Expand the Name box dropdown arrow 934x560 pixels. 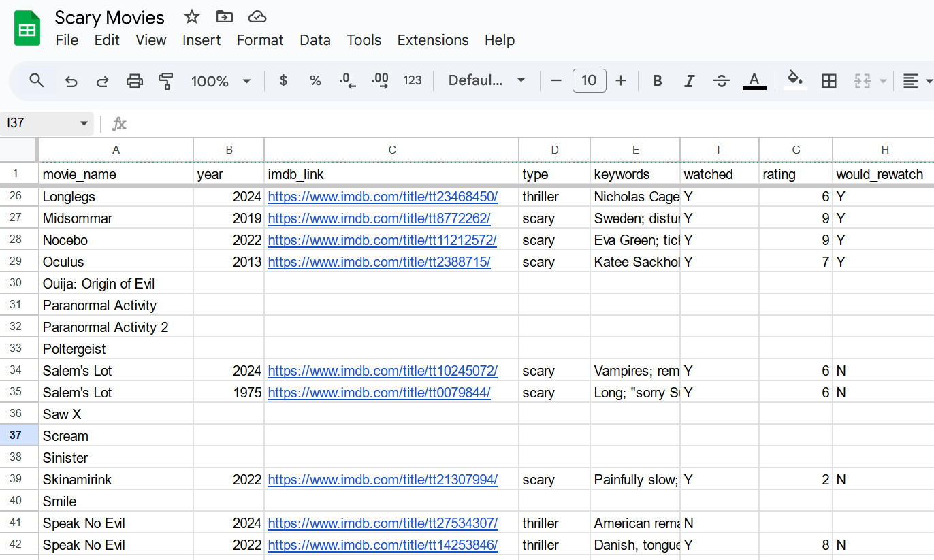pyautogui.click(x=84, y=123)
